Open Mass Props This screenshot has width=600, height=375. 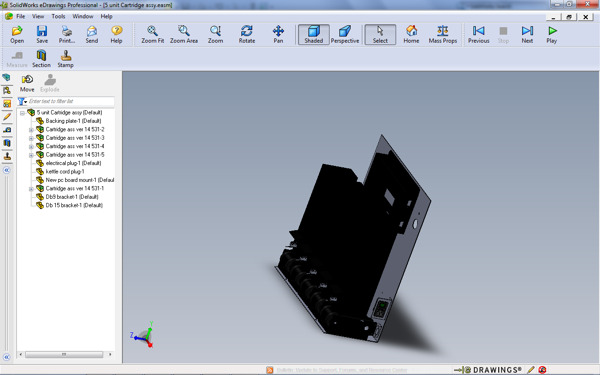[443, 34]
